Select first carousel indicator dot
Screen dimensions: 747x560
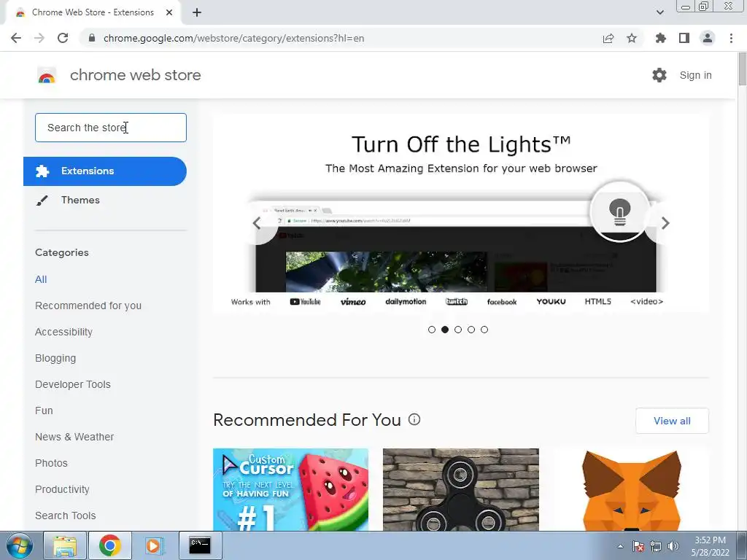click(x=432, y=330)
